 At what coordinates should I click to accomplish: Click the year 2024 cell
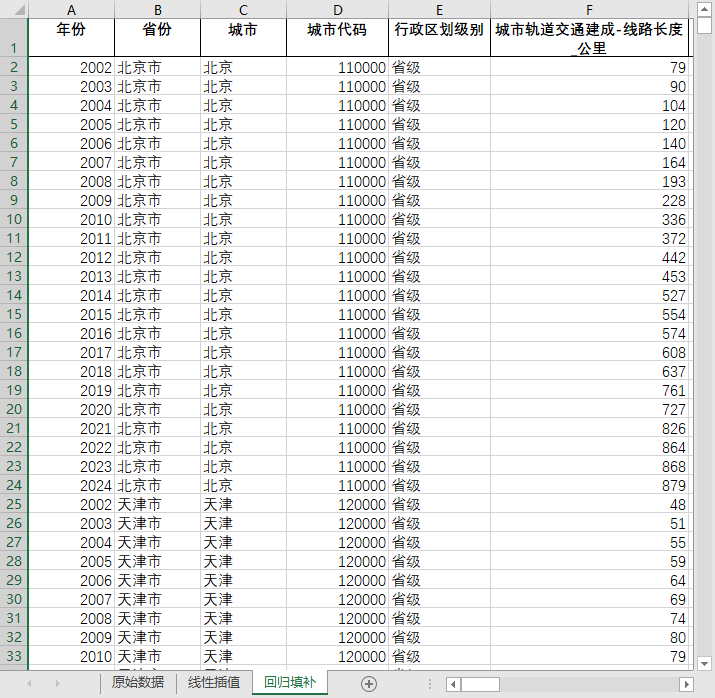tap(71, 485)
